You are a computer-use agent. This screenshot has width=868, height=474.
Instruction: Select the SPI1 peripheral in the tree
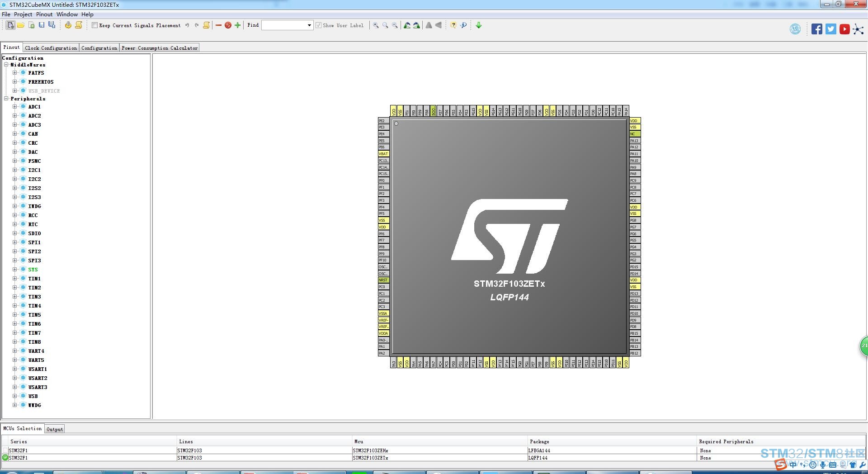[x=34, y=242]
